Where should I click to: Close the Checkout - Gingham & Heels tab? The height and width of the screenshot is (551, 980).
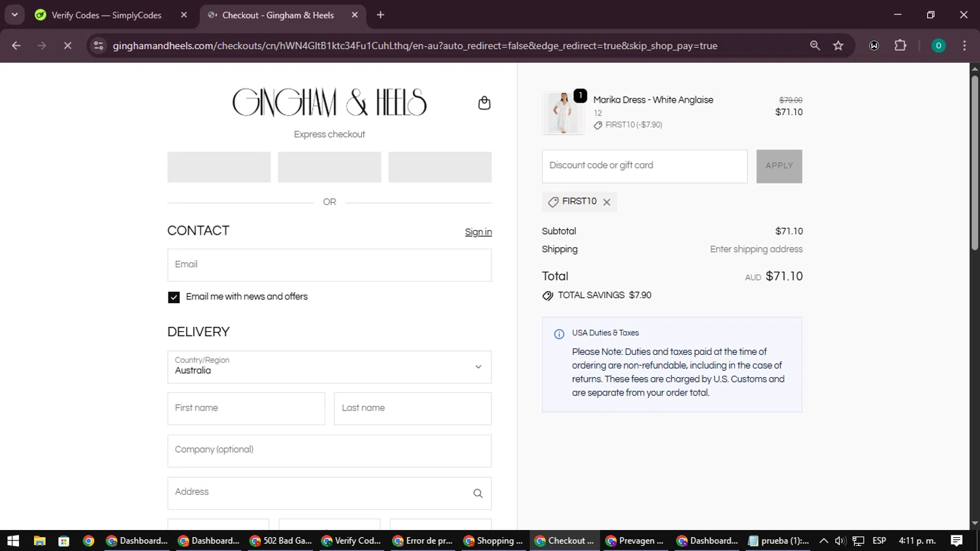355,15
